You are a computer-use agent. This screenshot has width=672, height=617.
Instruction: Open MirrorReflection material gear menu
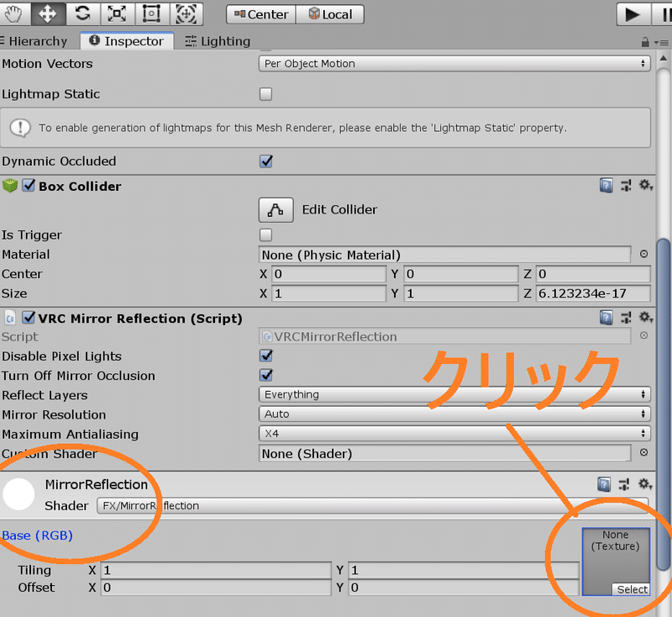645,484
